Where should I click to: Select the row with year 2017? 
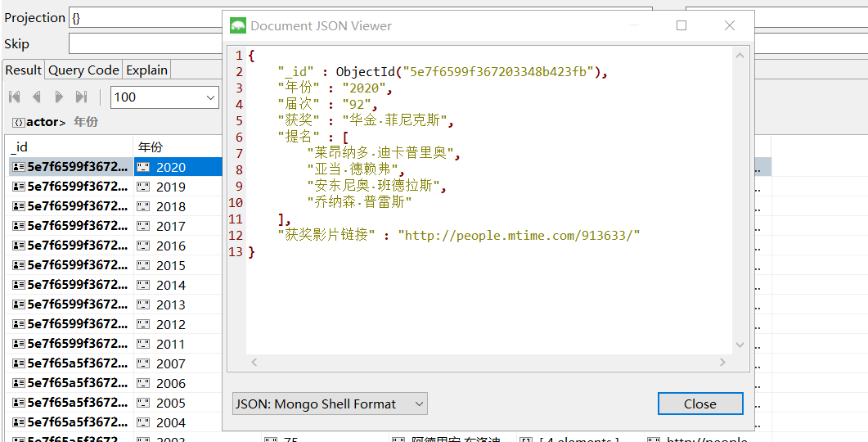[x=115, y=226]
